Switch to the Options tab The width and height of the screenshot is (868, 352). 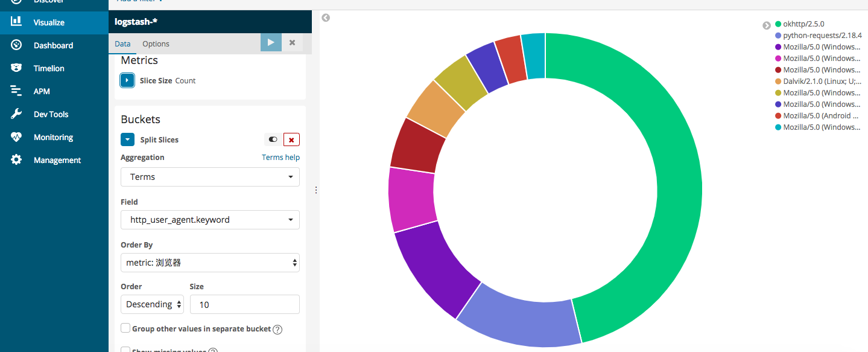coord(156,43)
